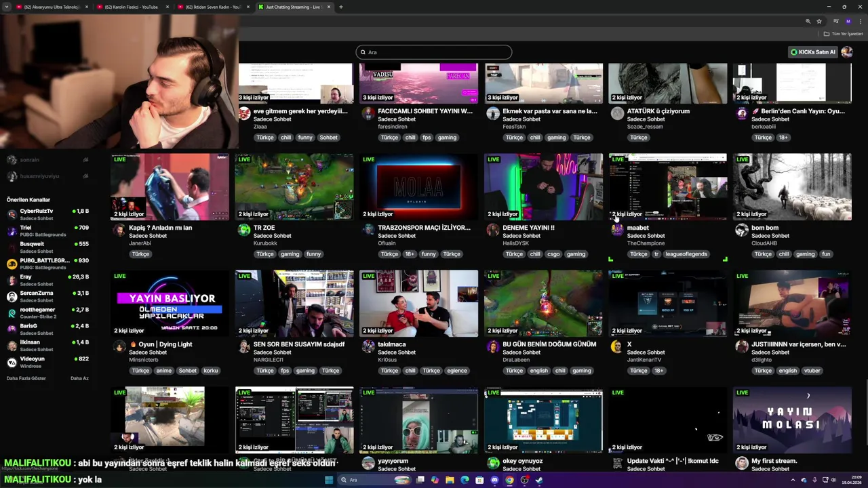Open Microsoft Edge from the taskbar
Screen dimensions: 868x488
[x=465, y=480]
